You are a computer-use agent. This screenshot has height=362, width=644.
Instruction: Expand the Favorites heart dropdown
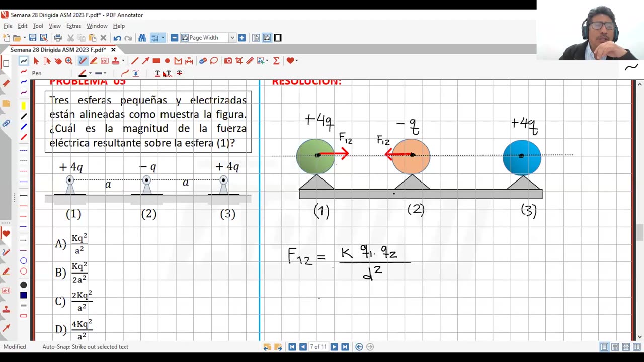[297, 61]
